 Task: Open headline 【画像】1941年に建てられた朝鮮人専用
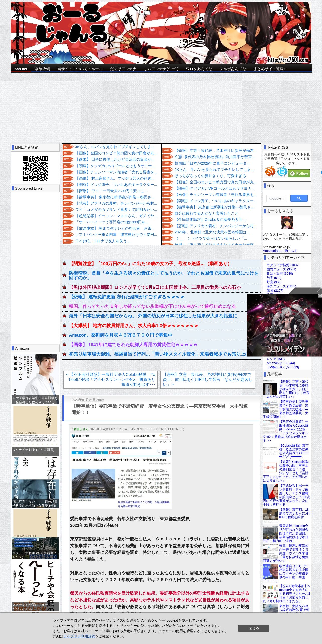pyautogui.click(x=133, y=345)
